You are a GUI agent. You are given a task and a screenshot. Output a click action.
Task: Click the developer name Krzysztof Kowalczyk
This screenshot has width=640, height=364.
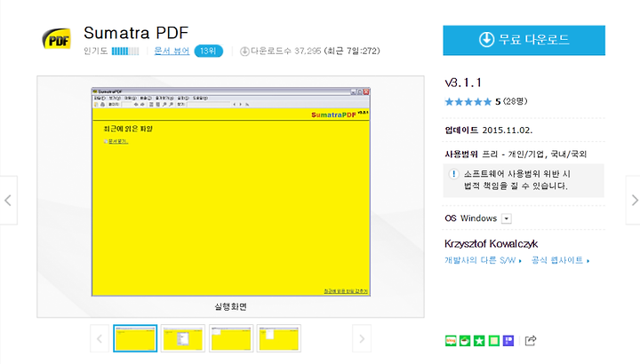[491, 244]
